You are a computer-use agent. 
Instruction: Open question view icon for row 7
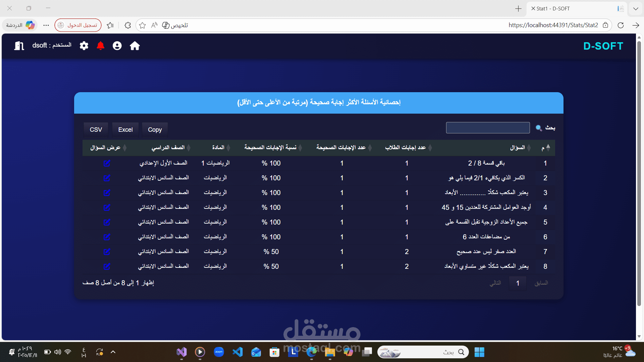coord(107,252)
